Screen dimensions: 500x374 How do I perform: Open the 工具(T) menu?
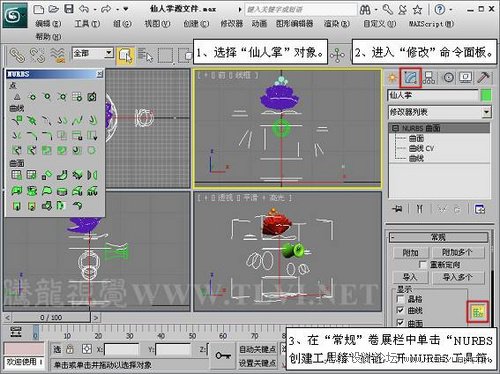pos(87,24)
